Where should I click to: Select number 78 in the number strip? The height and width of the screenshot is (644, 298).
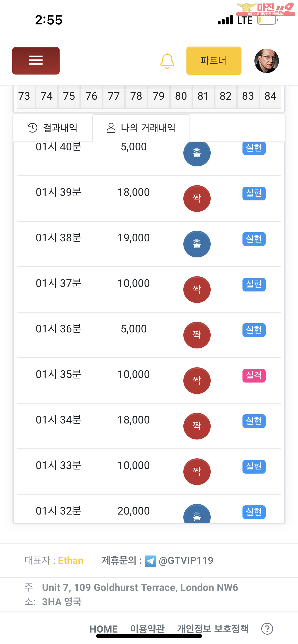point(136,96)
